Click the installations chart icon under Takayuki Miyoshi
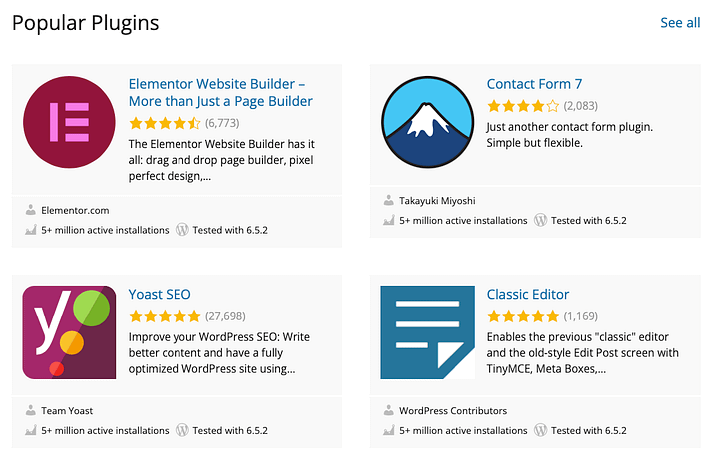This screenshot has height=462, width=713. (x=388, y=221)
